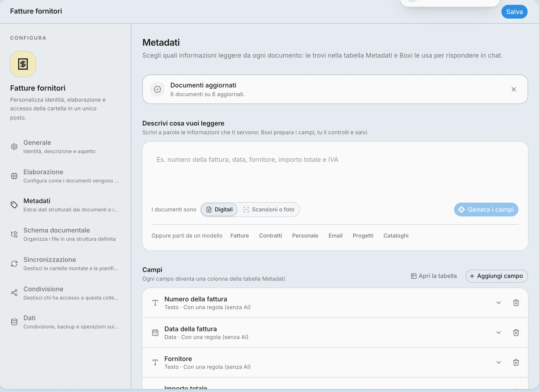Go to the Condivisione section

coord(65,293)
